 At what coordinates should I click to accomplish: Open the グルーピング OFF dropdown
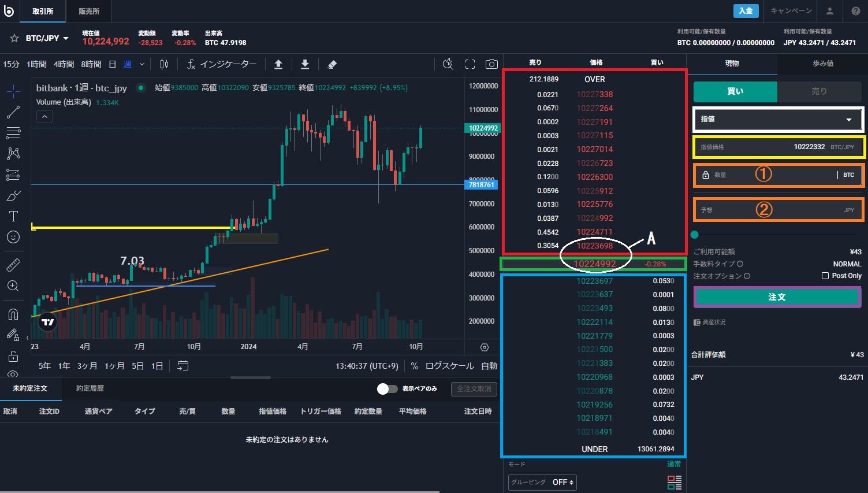[542, 482]
